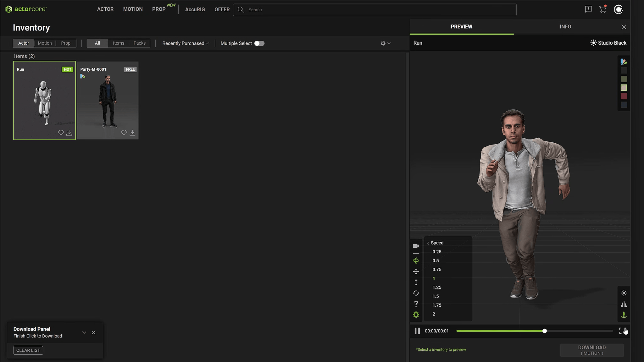The image size is (644, 362).
Task: Switch to the INFO tab
Action: tap(565, 27)
